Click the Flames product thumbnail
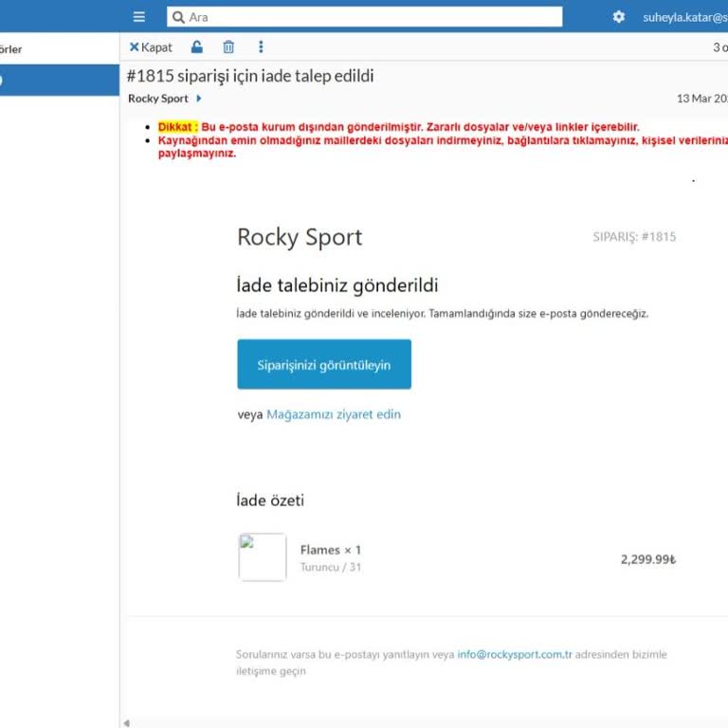Image resolution: width=728 pixels, height=728 pixels. (x=263, y=557)
